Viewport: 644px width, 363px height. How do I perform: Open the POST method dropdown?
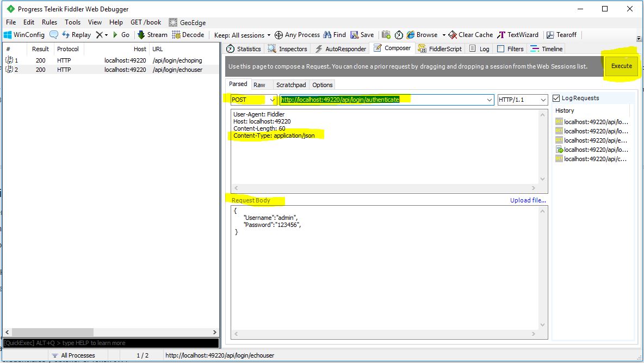point(253,100)
